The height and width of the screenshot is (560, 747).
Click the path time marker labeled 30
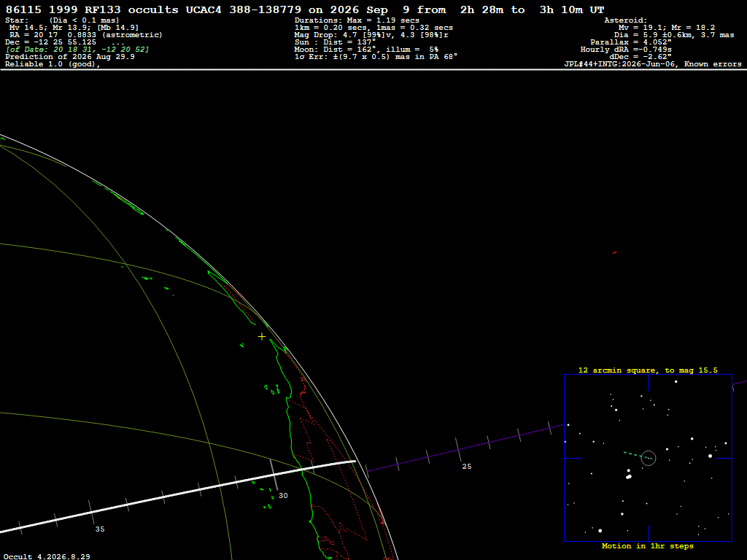[x=283, y=496]
